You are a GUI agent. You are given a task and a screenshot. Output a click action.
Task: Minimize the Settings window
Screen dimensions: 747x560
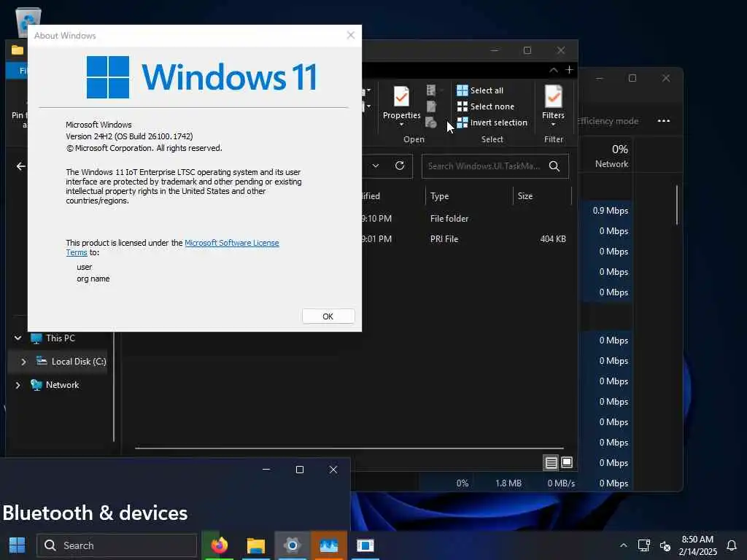coord(266,470)
